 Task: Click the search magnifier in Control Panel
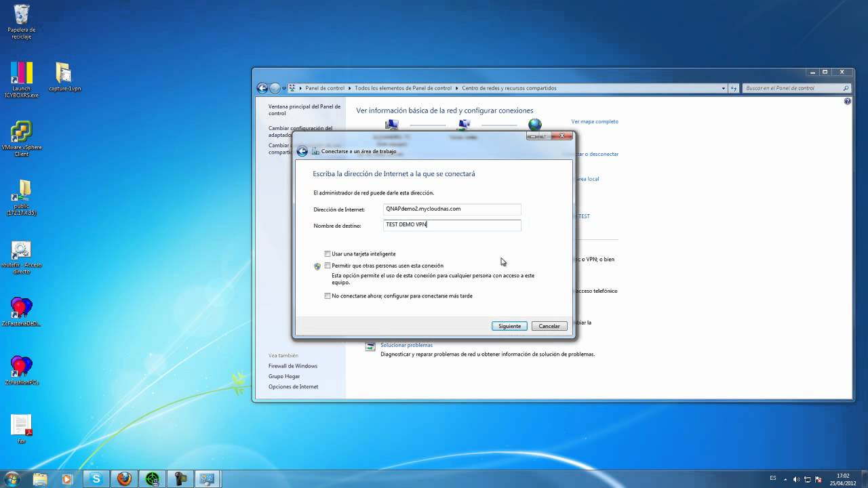(x=846, y=88)
